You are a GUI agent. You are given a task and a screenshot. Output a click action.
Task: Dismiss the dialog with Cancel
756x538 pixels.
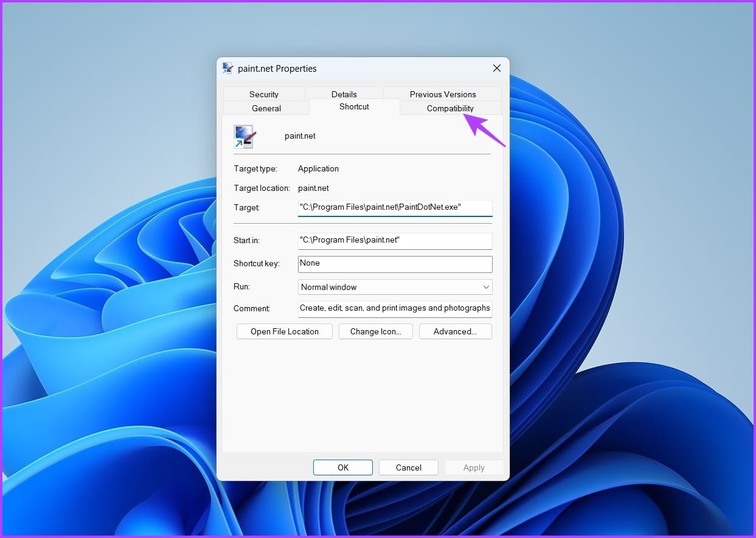click(x=408, y=467)
